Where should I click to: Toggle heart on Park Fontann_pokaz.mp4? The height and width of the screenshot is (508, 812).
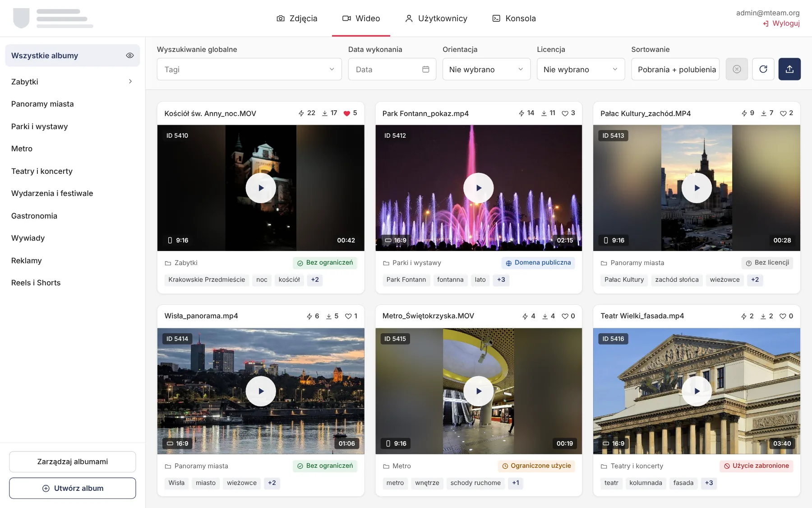(565, 113)
